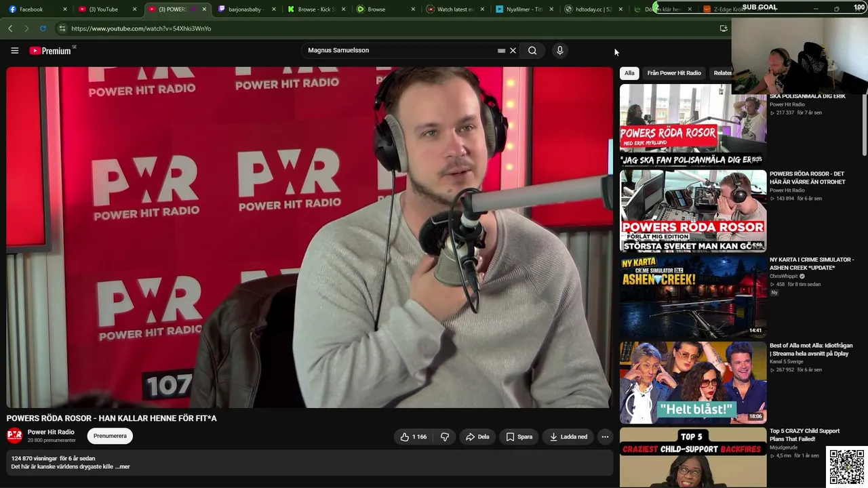Image resolution: width=868 pixels, height=488 pixels.
Task: Share the video with Dela button
Action: pyautogui.click(x=477, y=437)
